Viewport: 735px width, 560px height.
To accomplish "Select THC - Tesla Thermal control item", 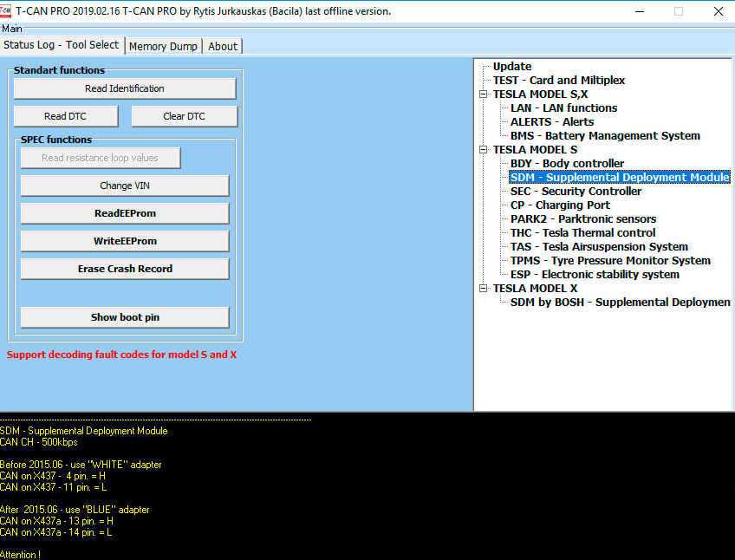I will pyautogui.click(x=582, y=233).
